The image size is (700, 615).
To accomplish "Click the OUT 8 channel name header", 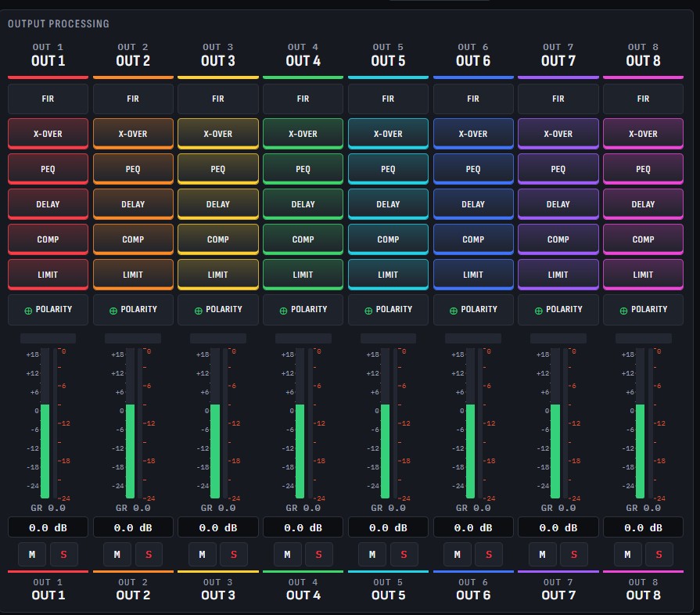I will 644,61.
